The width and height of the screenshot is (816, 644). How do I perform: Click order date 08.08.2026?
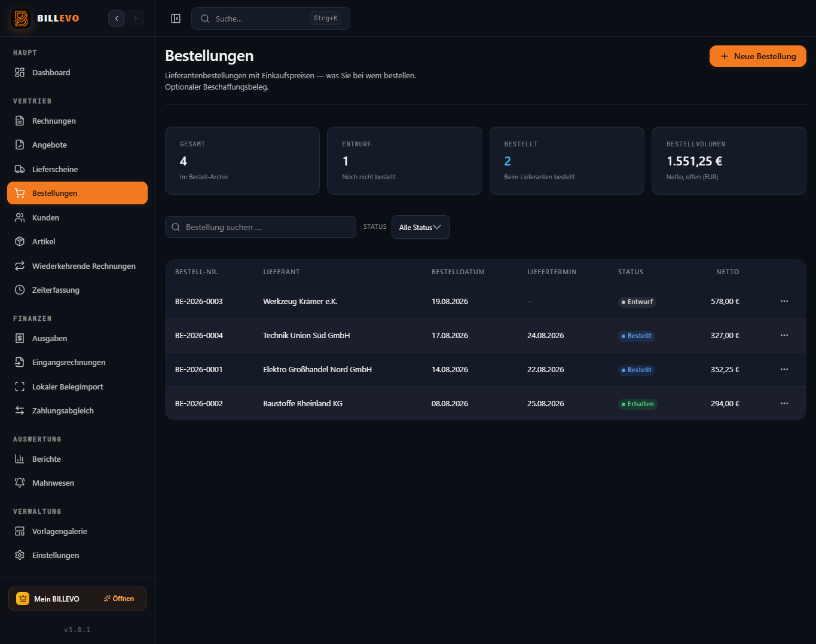pos(450,403)
